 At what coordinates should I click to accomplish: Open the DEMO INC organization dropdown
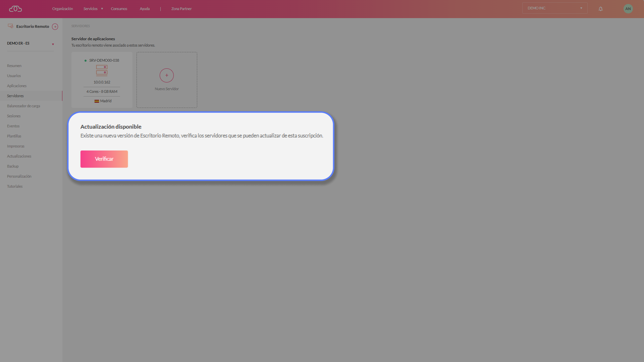554,8
